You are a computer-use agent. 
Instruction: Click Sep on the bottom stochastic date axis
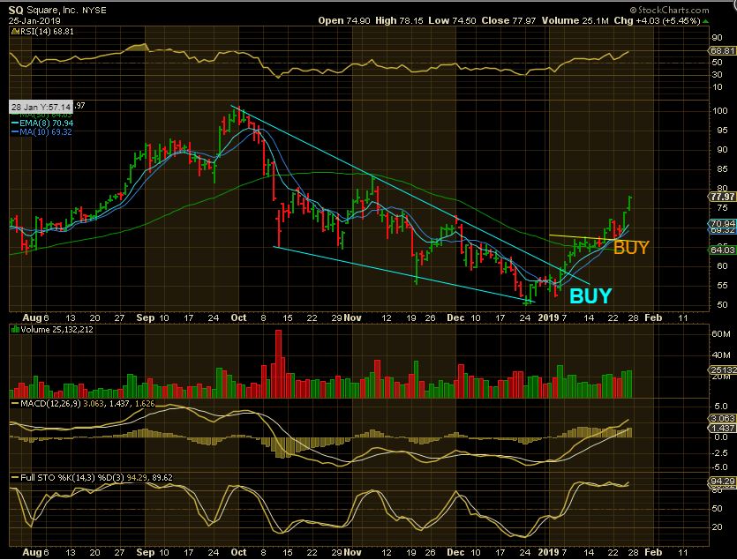coord(146,552)
